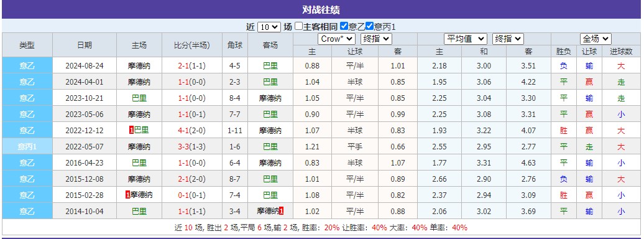Click the corner count 8-4
Screen dimensions: 644x239
(234, 98)
